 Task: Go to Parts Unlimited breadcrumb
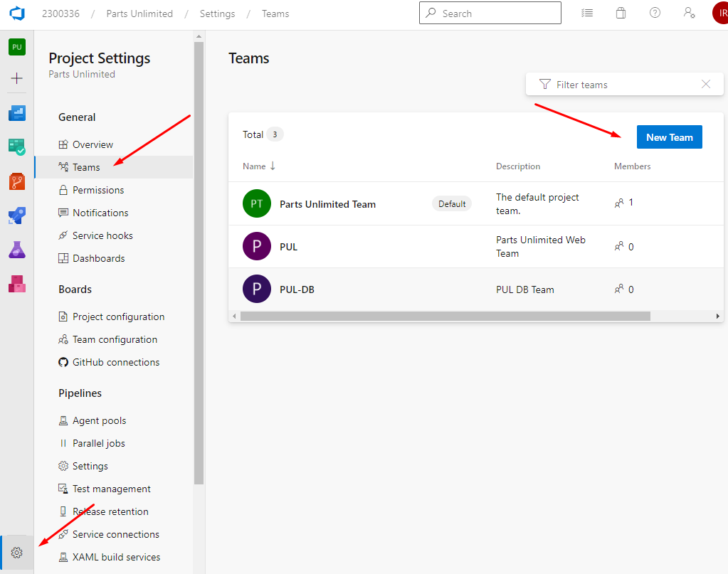[139, 14]
